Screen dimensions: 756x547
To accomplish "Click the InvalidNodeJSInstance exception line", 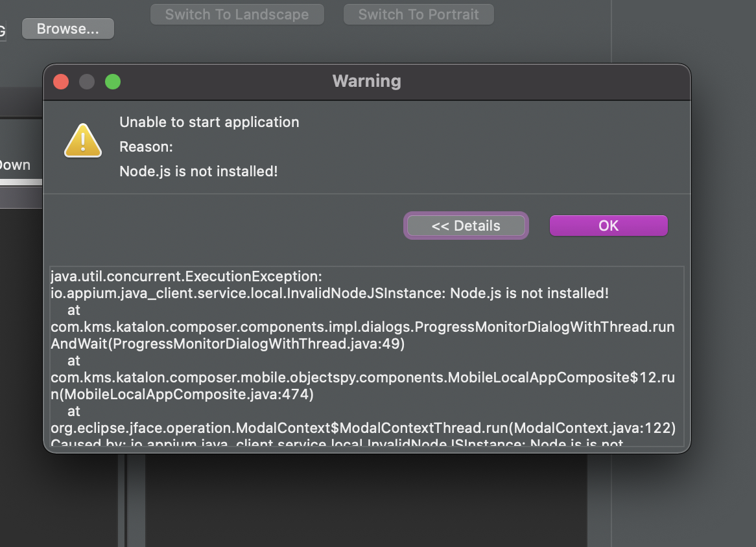I will click(330, 293).
